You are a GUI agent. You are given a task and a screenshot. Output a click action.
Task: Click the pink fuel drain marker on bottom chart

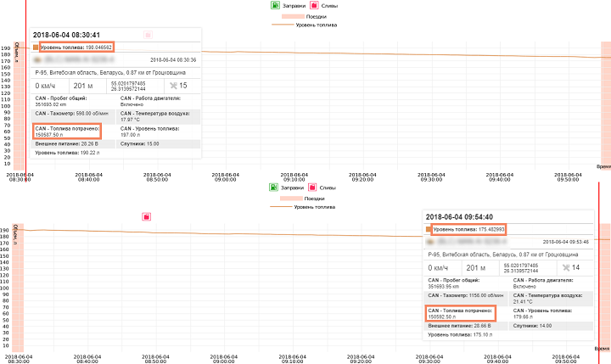click(147, 217)
